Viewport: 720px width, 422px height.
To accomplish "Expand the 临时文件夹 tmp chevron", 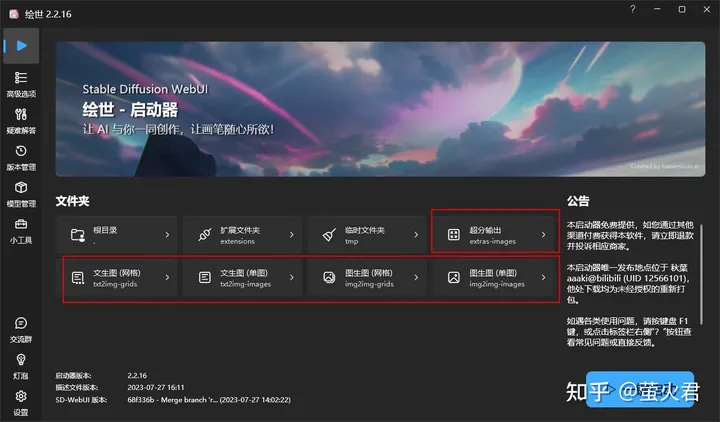I will click(x=416, y=235).
